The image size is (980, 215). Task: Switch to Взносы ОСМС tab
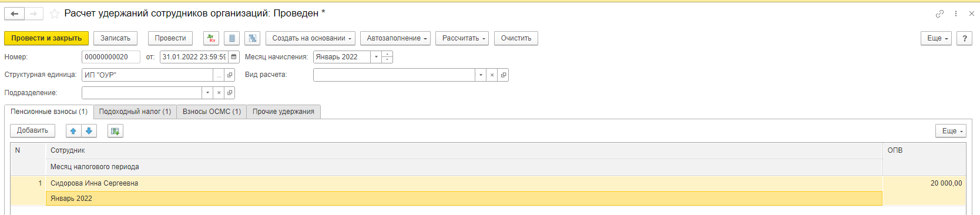point(212,112)
